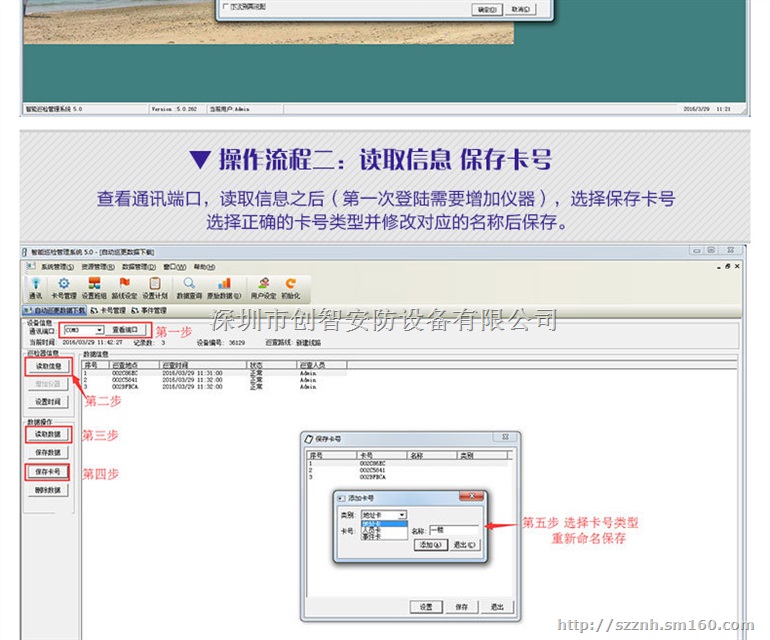Minimize the inner MDI child window

pyautogui.click(x=719, y=267)
